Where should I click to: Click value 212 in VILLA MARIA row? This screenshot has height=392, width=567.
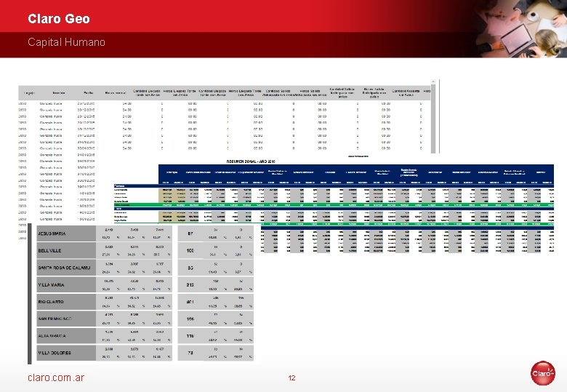(190, 285)
